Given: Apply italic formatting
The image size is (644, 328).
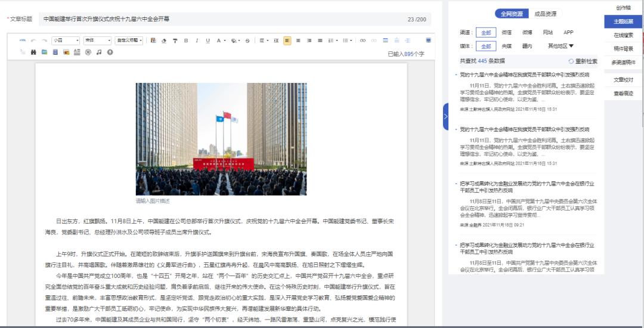Looking at the screenshot, I should 197,41.
